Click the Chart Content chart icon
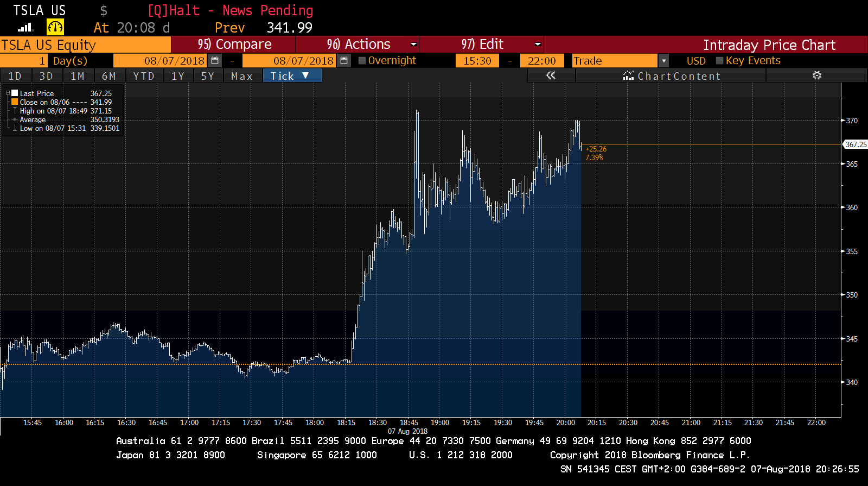This screenshot has height=486, width=868. (629, 75)
